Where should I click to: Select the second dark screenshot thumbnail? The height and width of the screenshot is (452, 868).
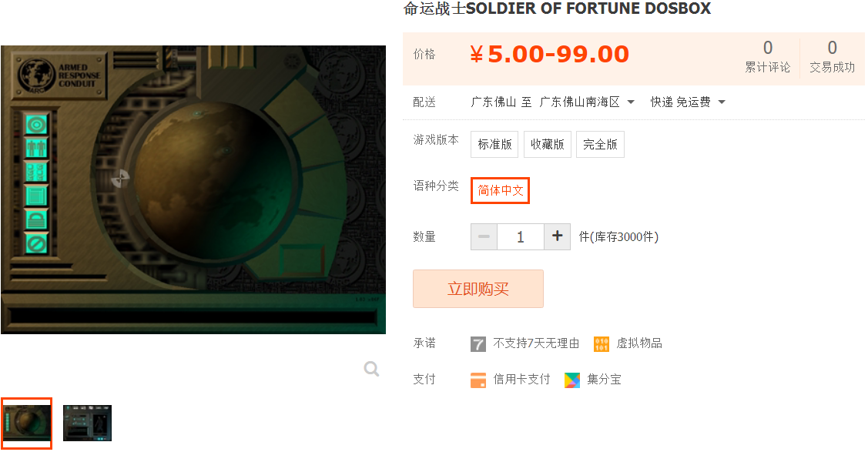pos(88,424)
